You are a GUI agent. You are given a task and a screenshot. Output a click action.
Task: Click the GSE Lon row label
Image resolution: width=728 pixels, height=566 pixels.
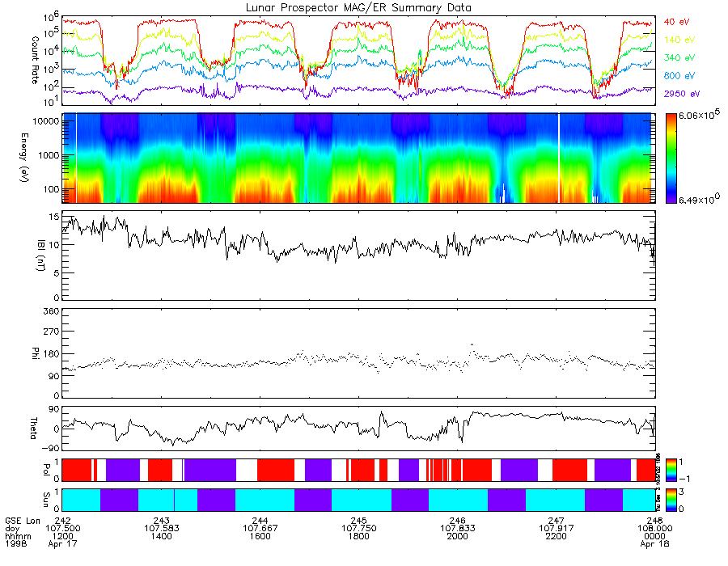23,521
